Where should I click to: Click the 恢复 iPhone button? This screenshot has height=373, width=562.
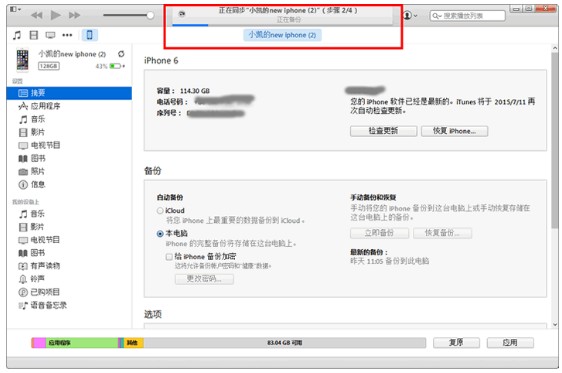tap(454, 131)
